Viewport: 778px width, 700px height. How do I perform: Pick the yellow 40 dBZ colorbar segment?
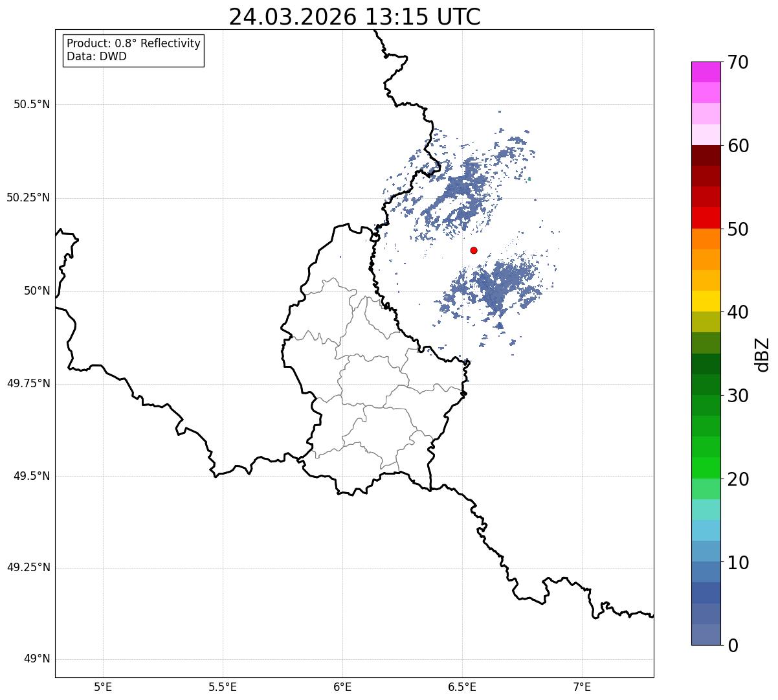pyautogui.click(x=706, y=301)
